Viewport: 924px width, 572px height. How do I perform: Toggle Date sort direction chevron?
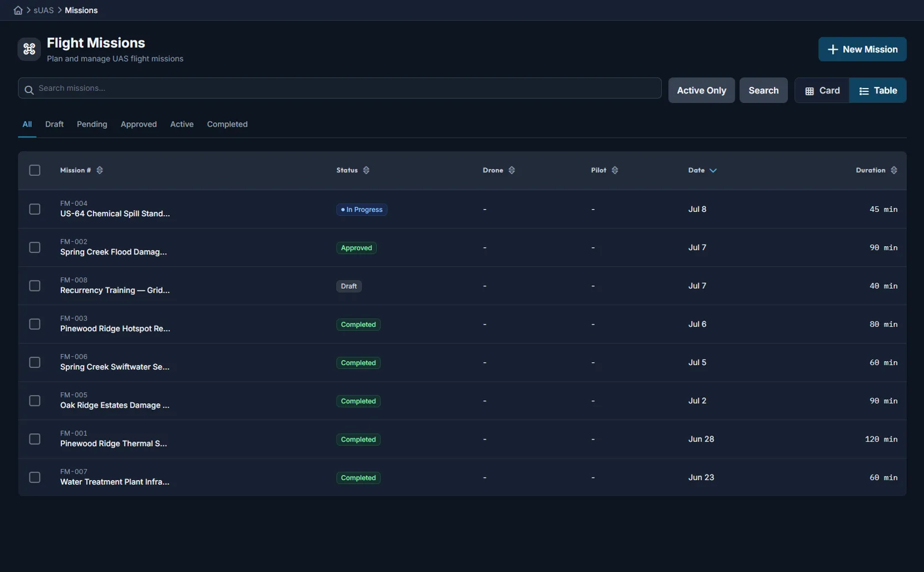point(713,170)
